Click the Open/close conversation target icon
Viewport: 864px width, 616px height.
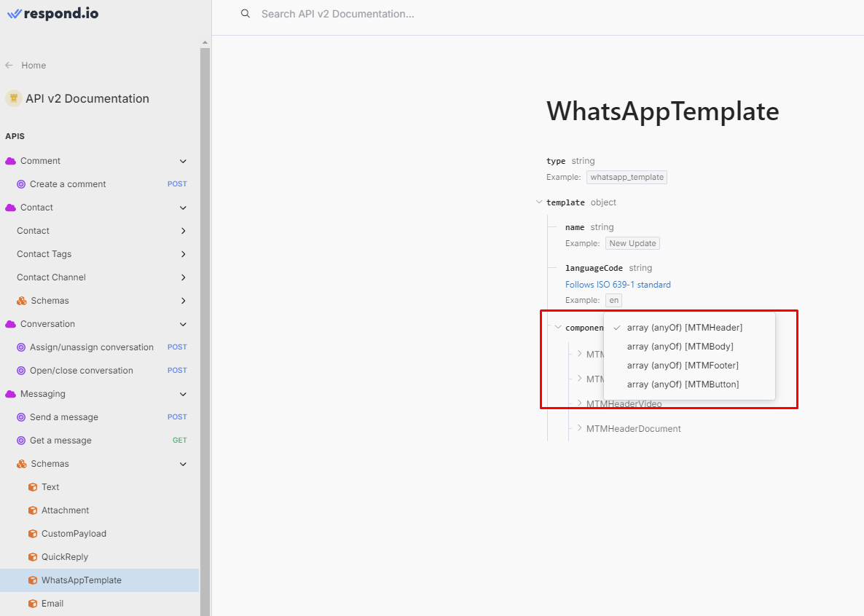coord(21,371)
